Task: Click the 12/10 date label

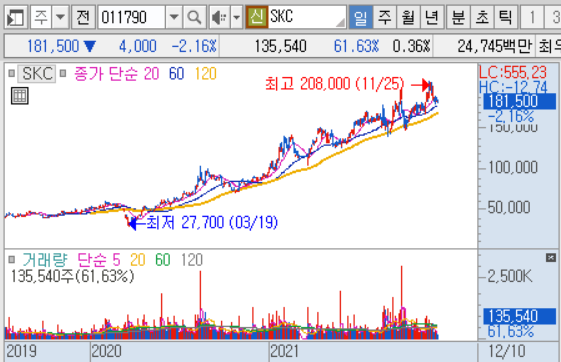Action: click(507, 351)
